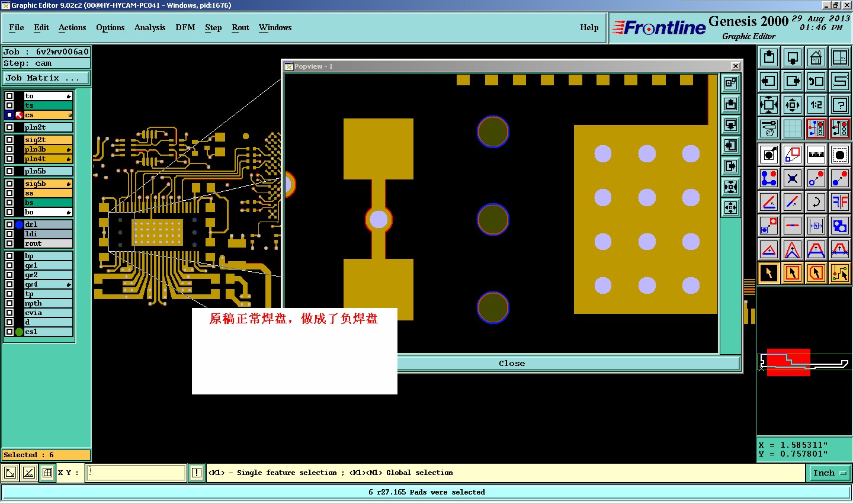Click the overlapping blue shapes icon
853x504 pixels.
click(840, 226)
